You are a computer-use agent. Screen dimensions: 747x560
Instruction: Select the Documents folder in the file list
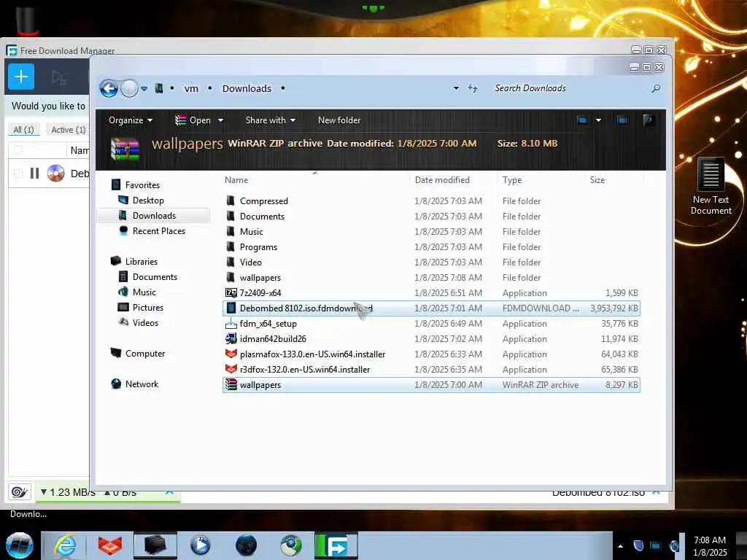pyautogui.click(x=431, y=216)
